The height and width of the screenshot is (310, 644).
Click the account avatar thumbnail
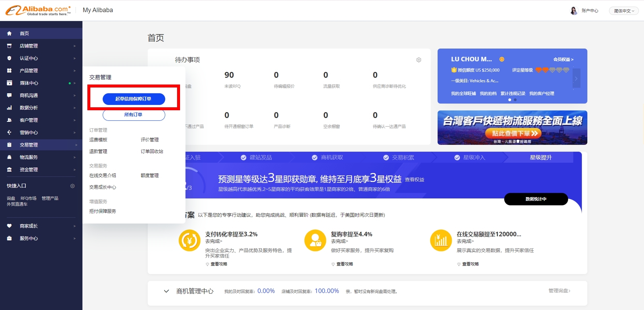tap(574, 10)
